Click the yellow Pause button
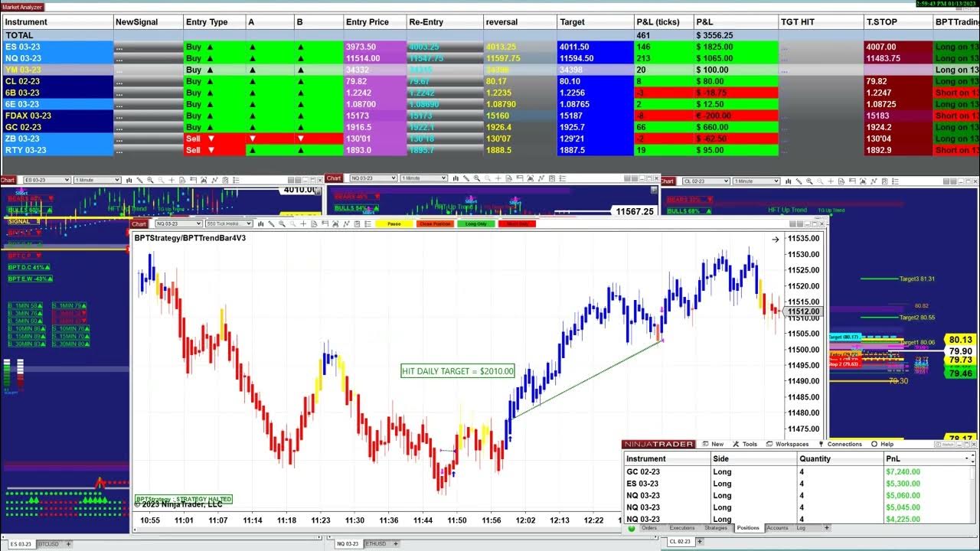This screenshot has height=551, width=980. coord(394,223)
